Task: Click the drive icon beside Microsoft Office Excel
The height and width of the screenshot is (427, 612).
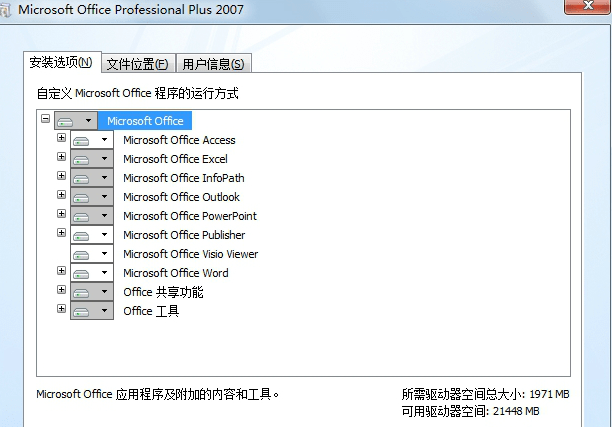Action: pos(83,159)
